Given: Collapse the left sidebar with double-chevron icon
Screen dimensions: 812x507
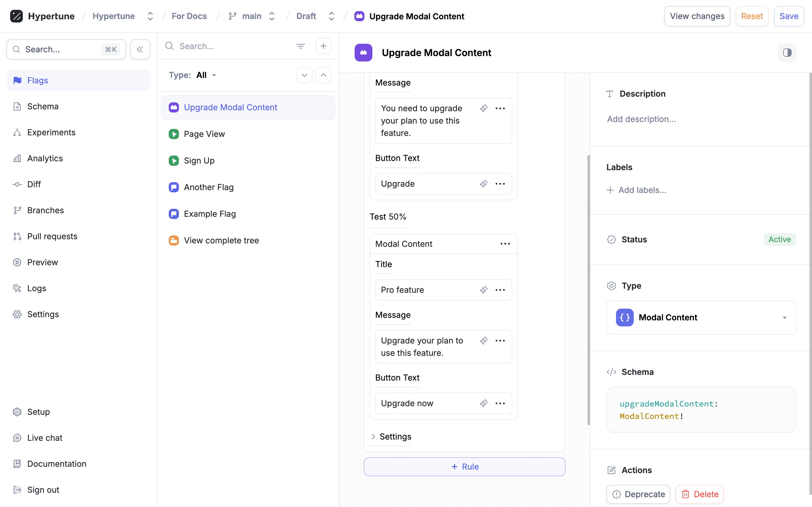Looking at the screenshot, I should pos(140,49).
